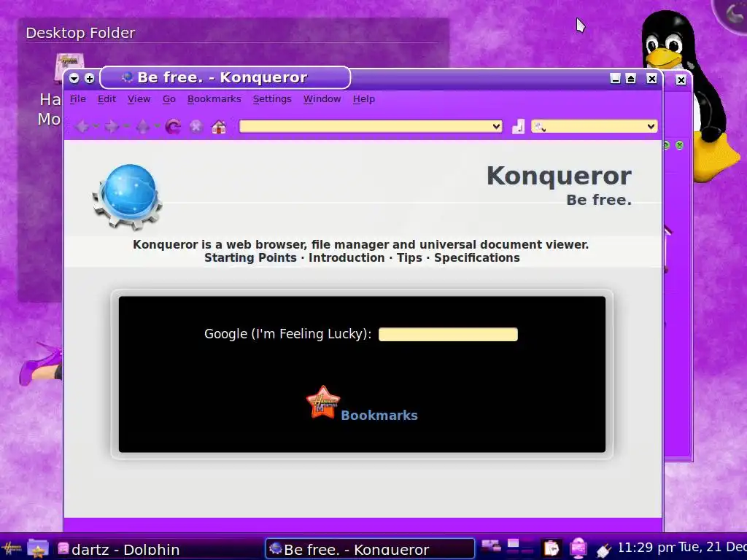Click the green close icon in background window

(x=680, y=145)
